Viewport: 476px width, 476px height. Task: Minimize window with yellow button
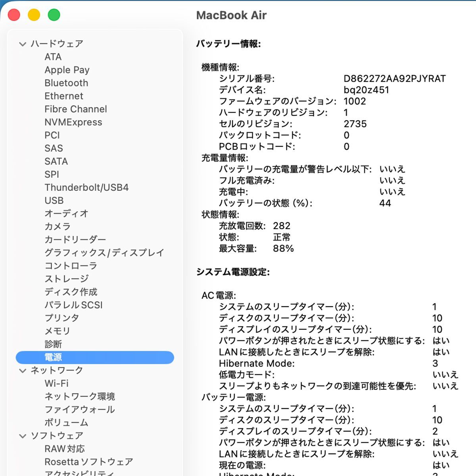pos(34,15)
